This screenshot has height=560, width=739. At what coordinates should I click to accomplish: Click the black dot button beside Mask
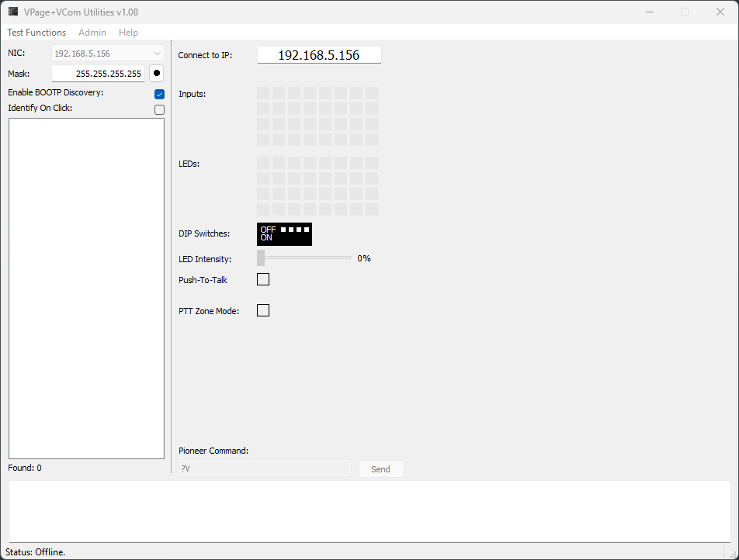pyautogui.click(x=157, y=74)
